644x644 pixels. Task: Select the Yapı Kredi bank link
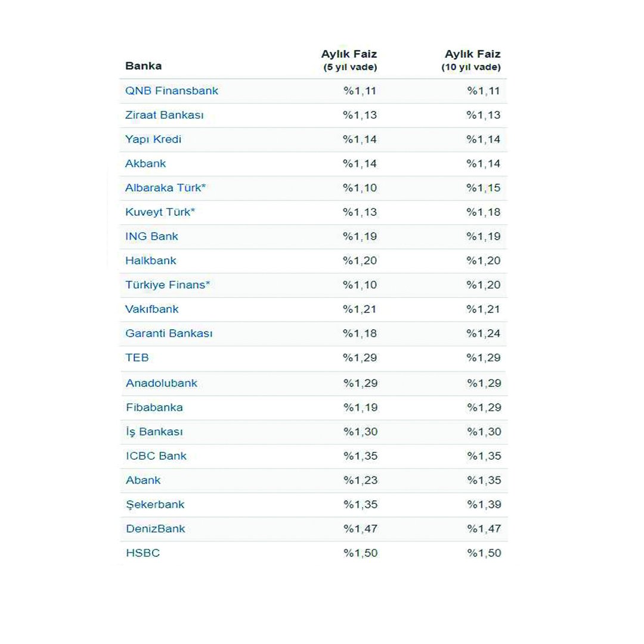(153, 140)
